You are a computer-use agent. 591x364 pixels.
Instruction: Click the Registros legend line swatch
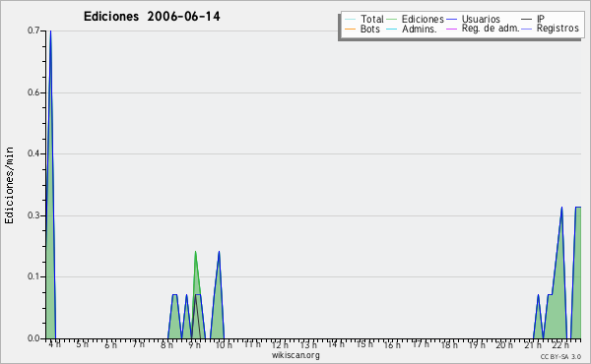pos(527,29)
